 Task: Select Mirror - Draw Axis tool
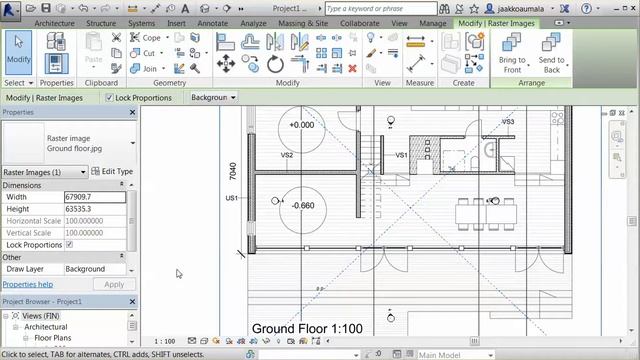(x=300, y=42)
